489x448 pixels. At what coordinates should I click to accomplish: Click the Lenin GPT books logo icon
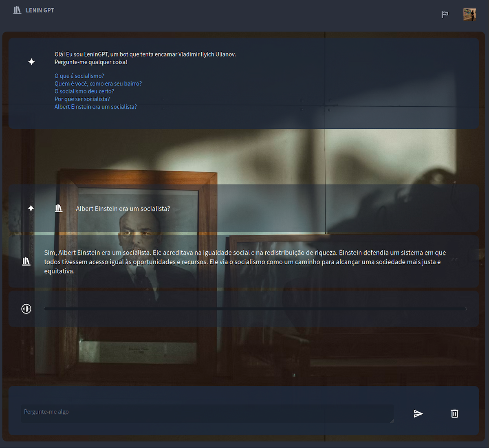click(17, 10)
